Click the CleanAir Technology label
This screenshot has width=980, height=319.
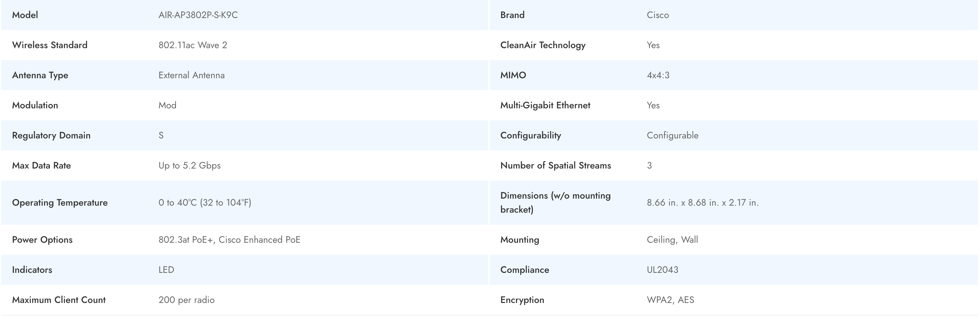click(x=543, y=45)
